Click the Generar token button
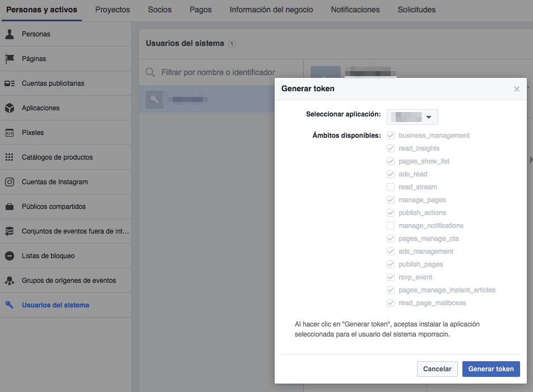 tap(491, 368)
